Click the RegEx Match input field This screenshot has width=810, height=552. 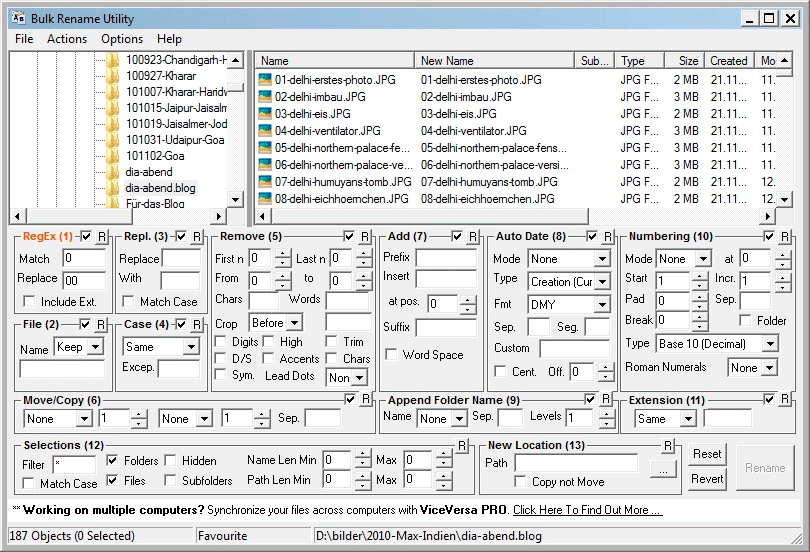84,258
